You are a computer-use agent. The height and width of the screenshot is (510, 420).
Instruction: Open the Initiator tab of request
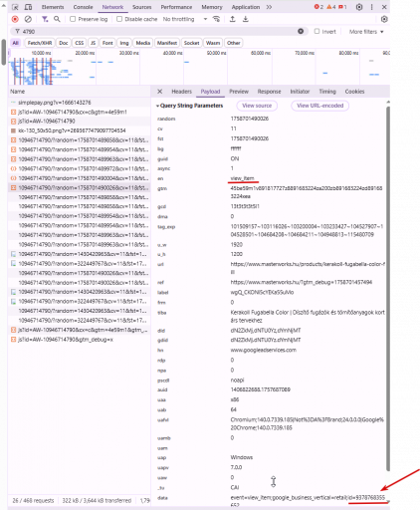point(300,92)
